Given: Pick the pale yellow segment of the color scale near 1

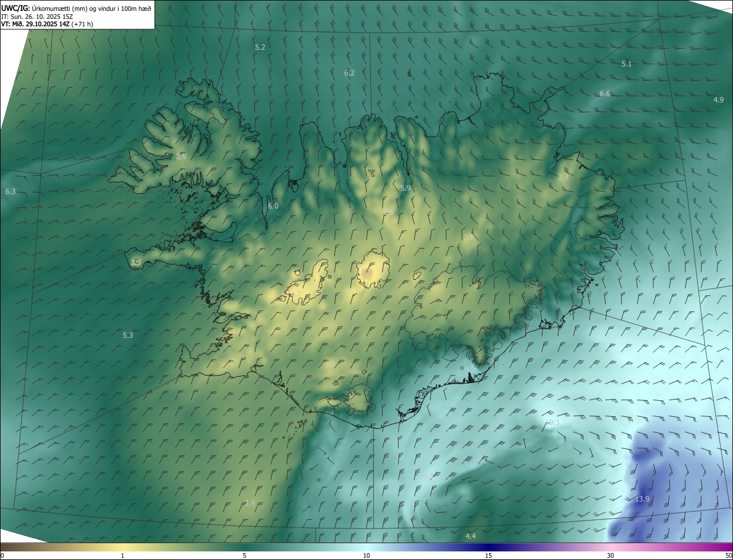Looking at the screenshot, I should (x=123, y=547).
